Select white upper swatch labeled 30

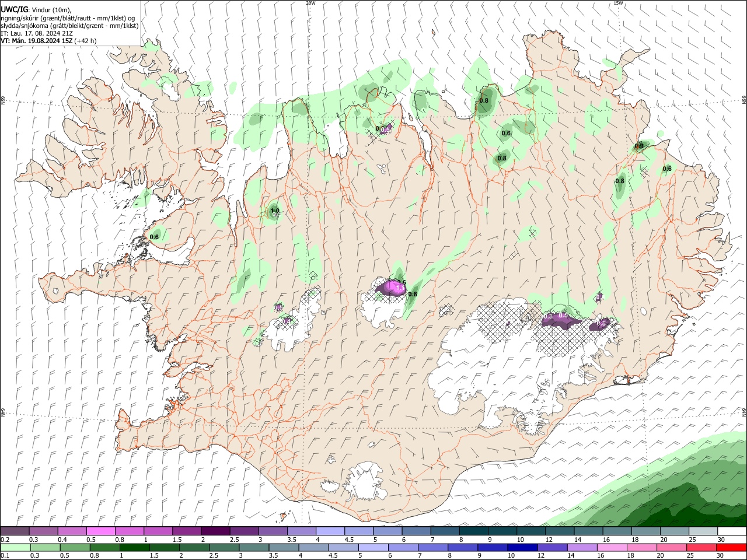coord(731,531)
